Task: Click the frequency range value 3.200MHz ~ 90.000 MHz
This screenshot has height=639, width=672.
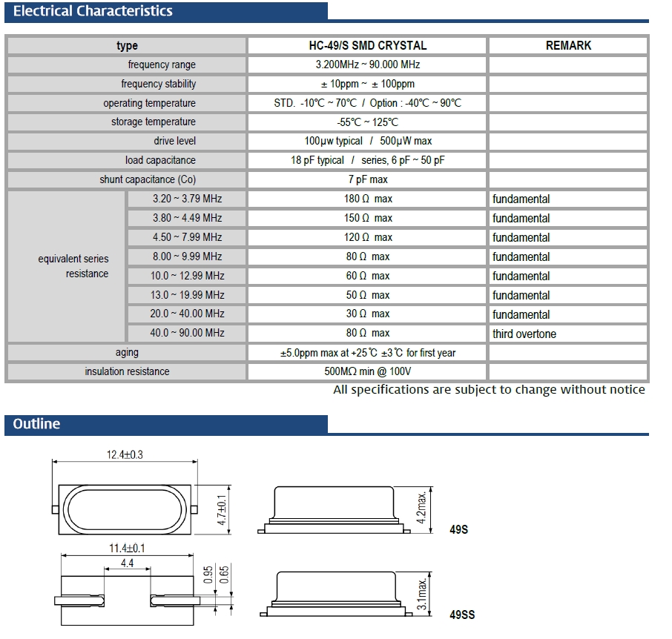Action: [x=367, y=64]
